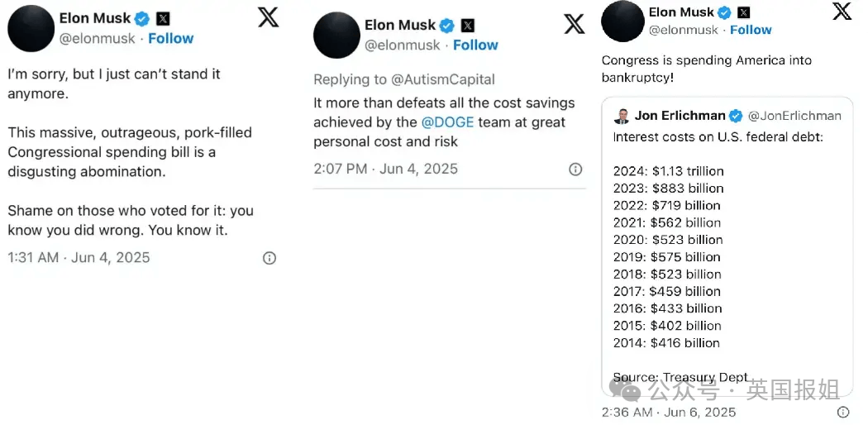Click Jon Erlichman's verified checkmark
868x425 pixels.
(x=736, y=116)
